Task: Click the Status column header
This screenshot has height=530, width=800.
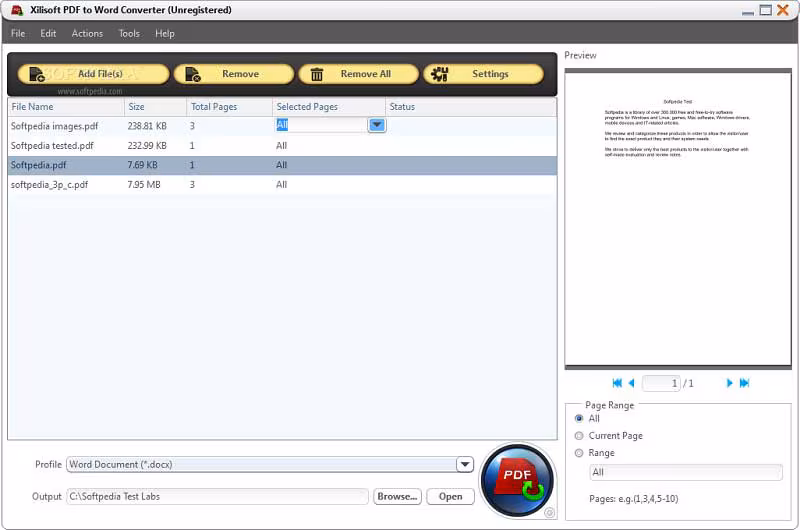Action: click(x=470, y=107)
